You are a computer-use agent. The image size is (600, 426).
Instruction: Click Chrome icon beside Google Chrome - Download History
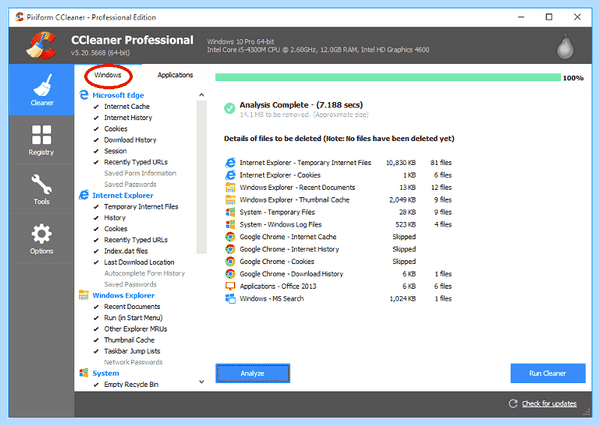(x=230, y=274)
